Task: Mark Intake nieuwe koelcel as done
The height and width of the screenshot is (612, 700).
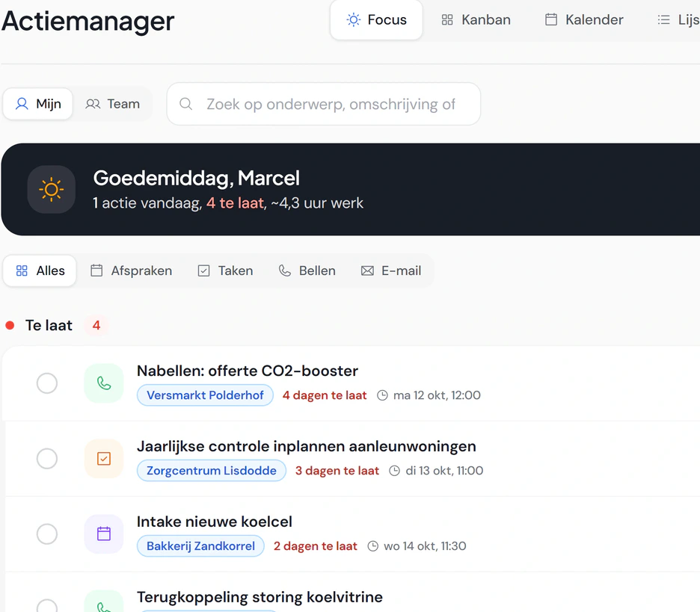Action: 47,534
